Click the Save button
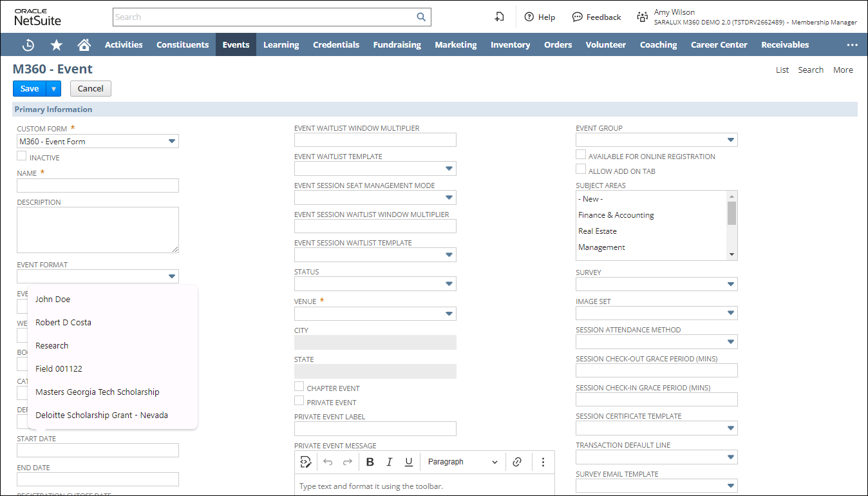The width and height of the screenshot is (868, 496). (30, 89)
